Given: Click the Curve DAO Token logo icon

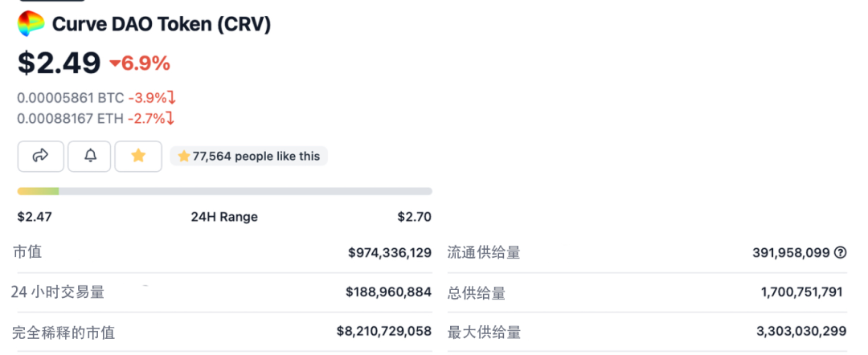Looking at the screenshot, I should (31, 24).
